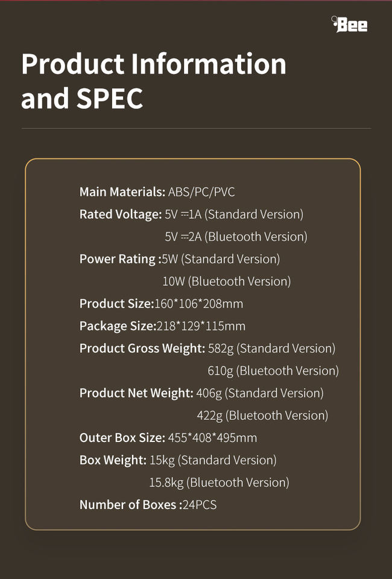This screenshot has width=392, height=579.
Task: Click the 5V 1A Standard Version line
Action: point(234,215)
